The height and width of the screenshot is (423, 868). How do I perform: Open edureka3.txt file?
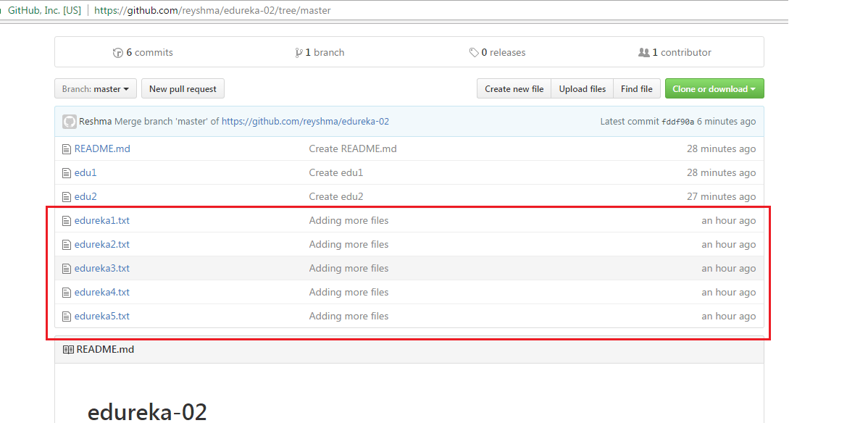(102, 268)
